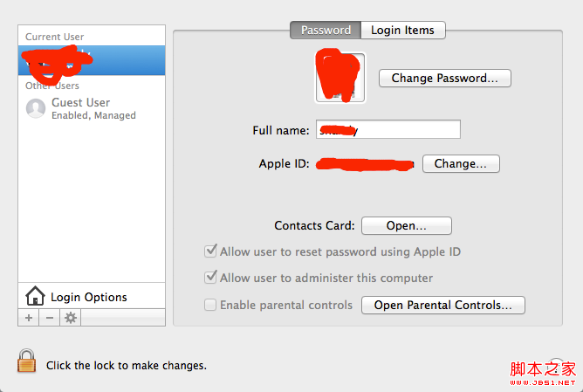
Task: Click the Login Options house icon
Action: coord(35,296)
